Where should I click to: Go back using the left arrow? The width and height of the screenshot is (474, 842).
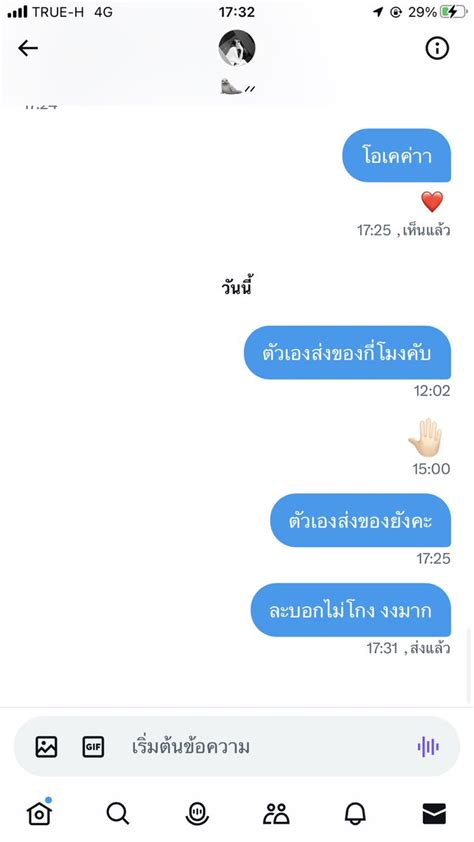pyautogui.click(x=28, y=49)
